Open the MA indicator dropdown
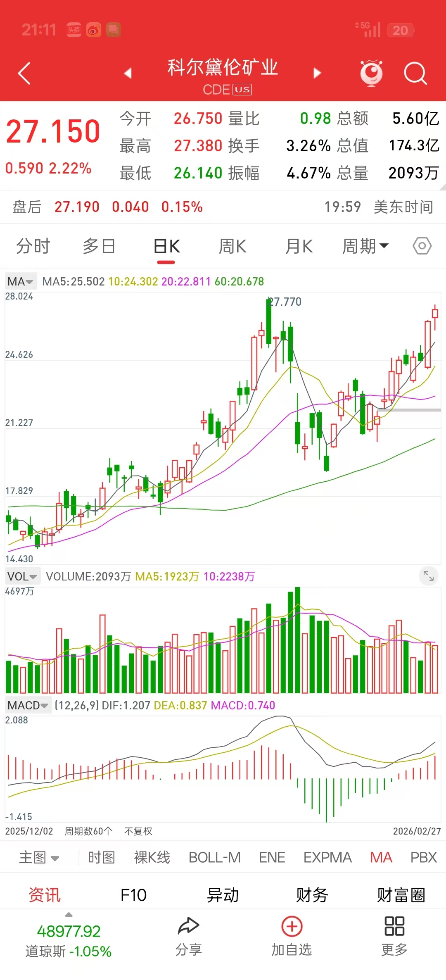446x980 pixels. point(20,281)
